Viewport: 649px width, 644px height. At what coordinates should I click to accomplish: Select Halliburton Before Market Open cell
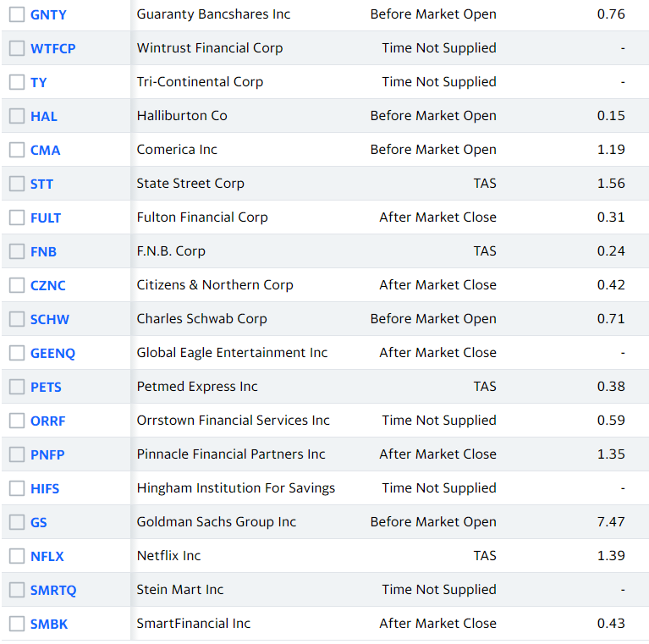point(433,116)
